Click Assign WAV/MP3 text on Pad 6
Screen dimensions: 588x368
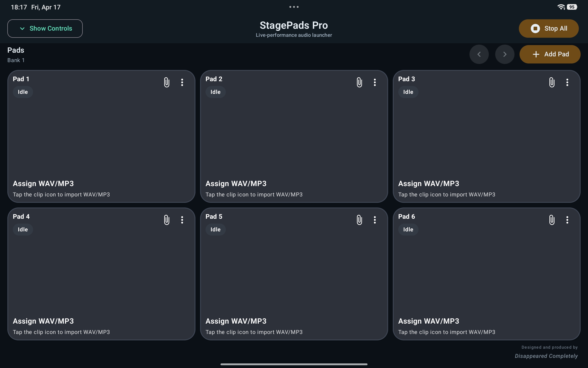click(x=429, y=321)
